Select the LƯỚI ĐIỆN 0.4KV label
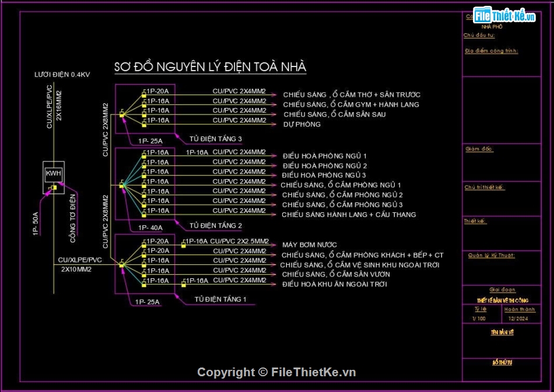The image size is (554, 392). [x=62, y=75]
